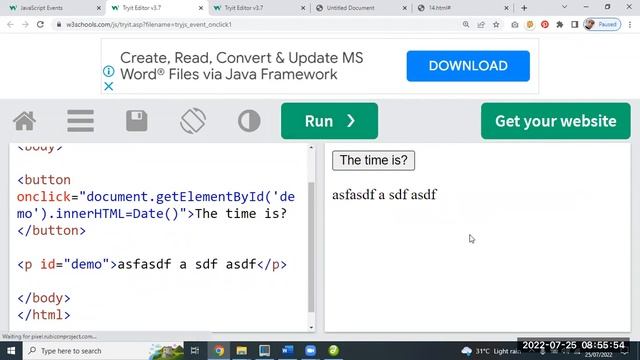Click the DOWNLOAD ad button
The image size is (640, 360).
coord(468,66)
